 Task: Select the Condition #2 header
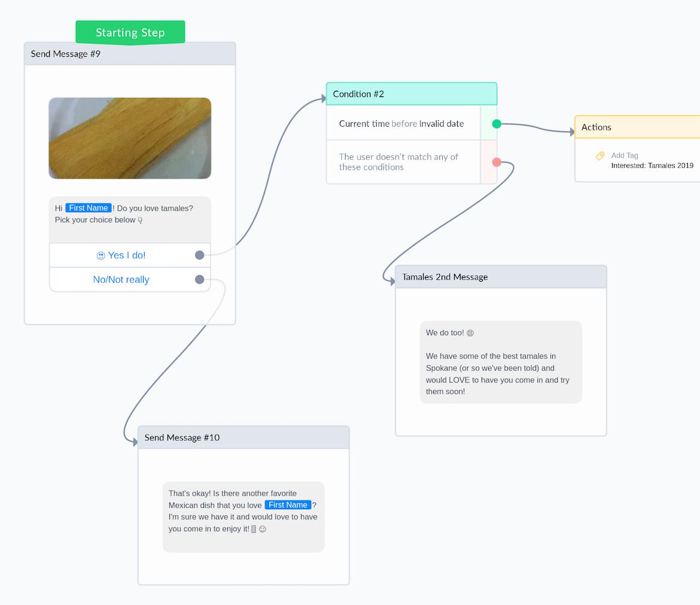coord(412,94)
